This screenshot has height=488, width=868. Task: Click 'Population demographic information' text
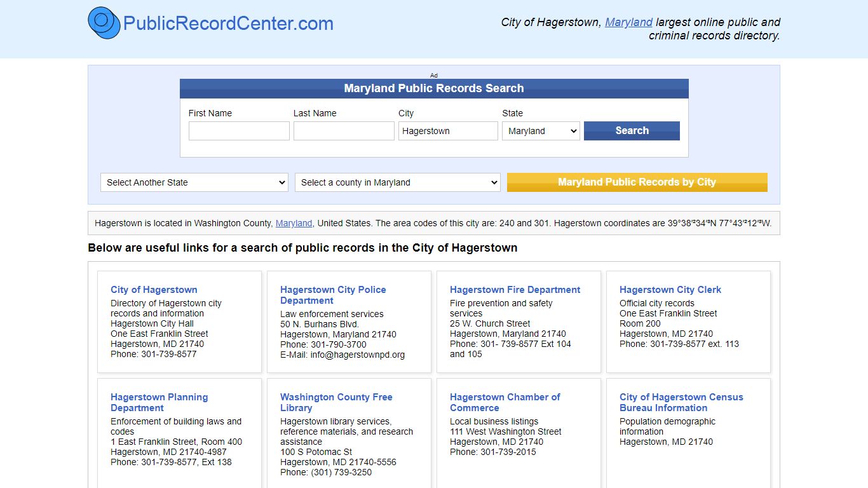[x=667, y=426]
